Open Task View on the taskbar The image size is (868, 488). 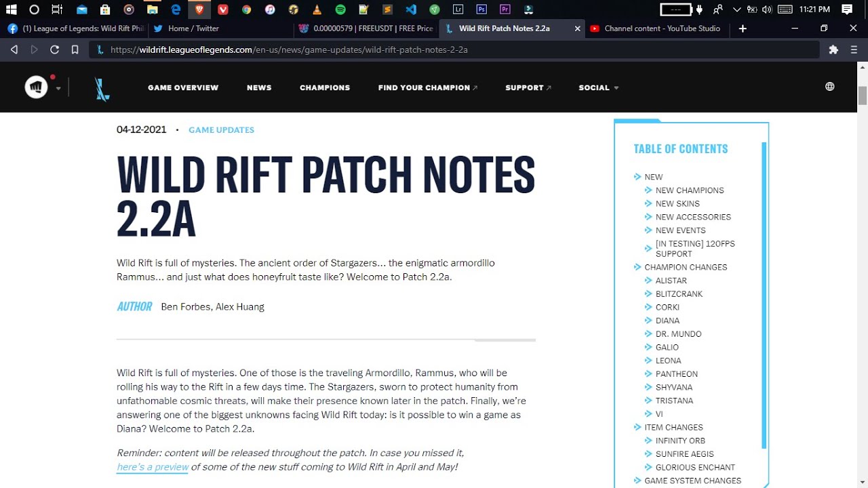(x=57, y=9)
